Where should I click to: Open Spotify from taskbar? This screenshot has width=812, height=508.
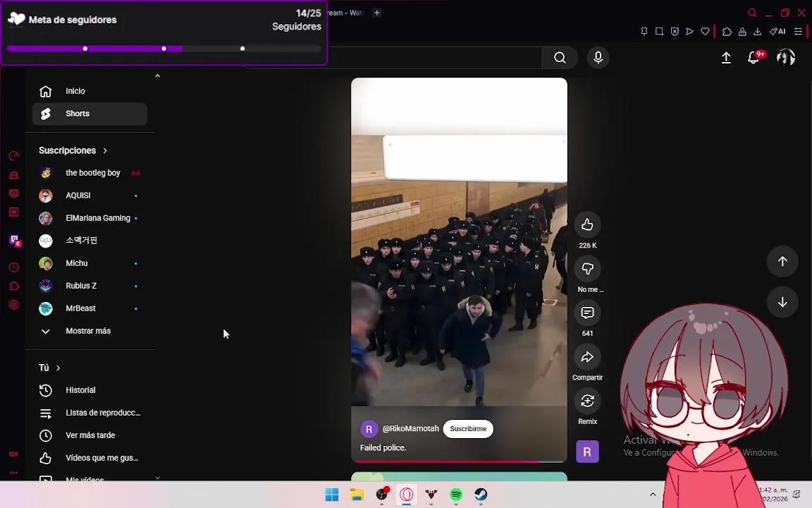(456, 495)
